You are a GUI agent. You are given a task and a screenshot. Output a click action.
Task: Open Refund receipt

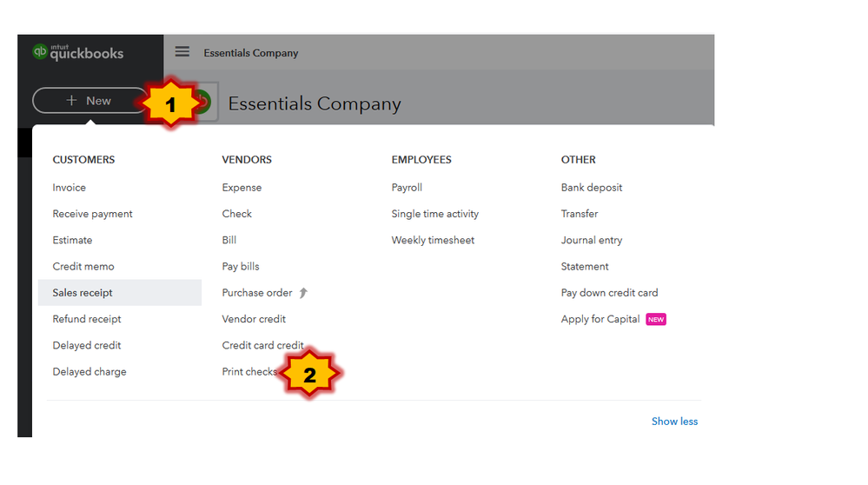pyautogui.click(x=87, y=319)
